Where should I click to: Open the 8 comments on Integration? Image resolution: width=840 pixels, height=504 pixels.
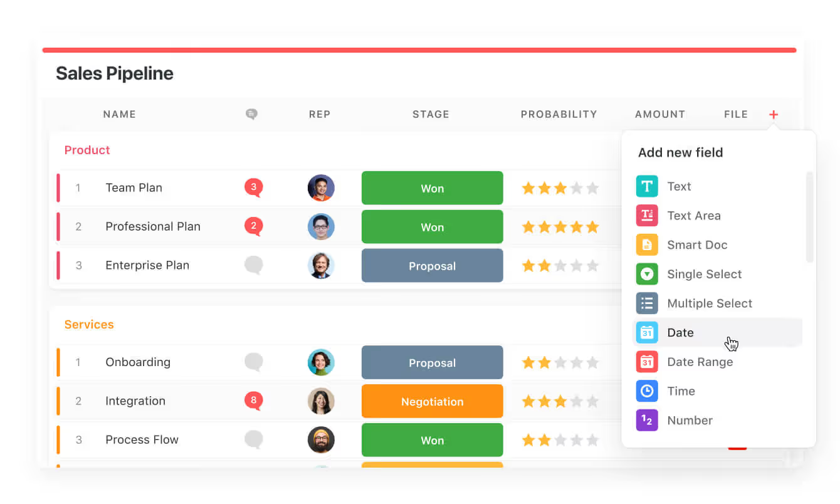tap(253, 401)
